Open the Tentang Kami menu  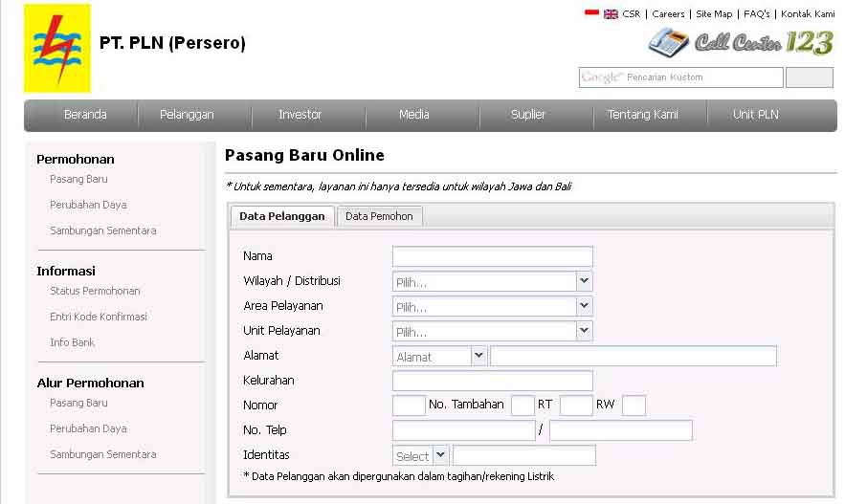point(642,115)
